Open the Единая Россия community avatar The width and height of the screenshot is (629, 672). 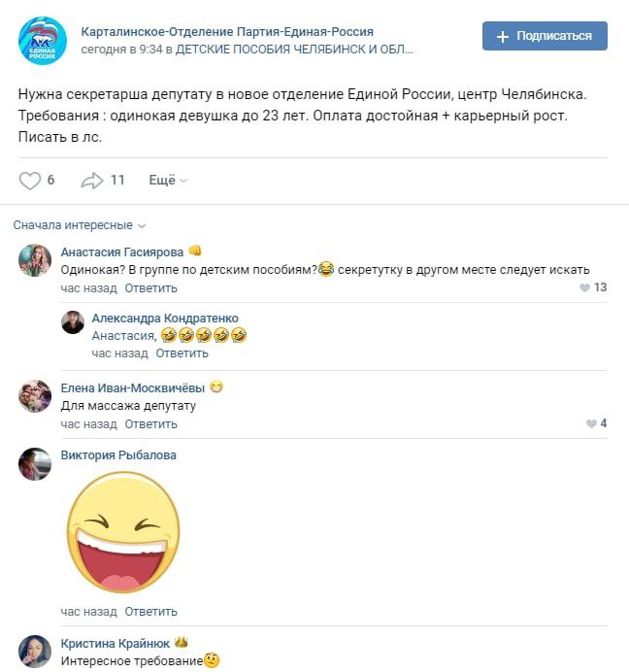point(43,41)
